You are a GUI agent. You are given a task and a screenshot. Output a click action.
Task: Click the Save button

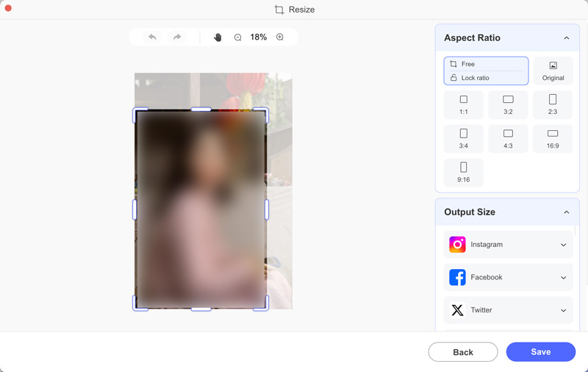point(540,352)
